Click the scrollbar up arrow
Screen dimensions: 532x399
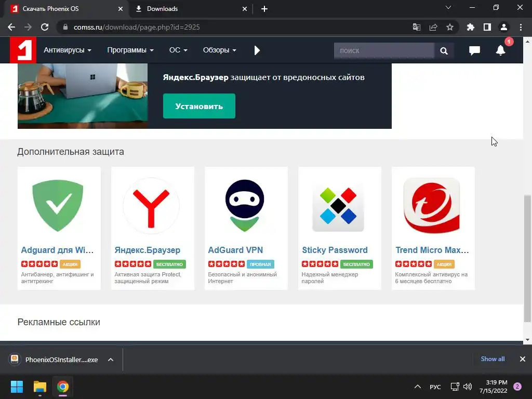pyautogui.click(x=527, y=42)
